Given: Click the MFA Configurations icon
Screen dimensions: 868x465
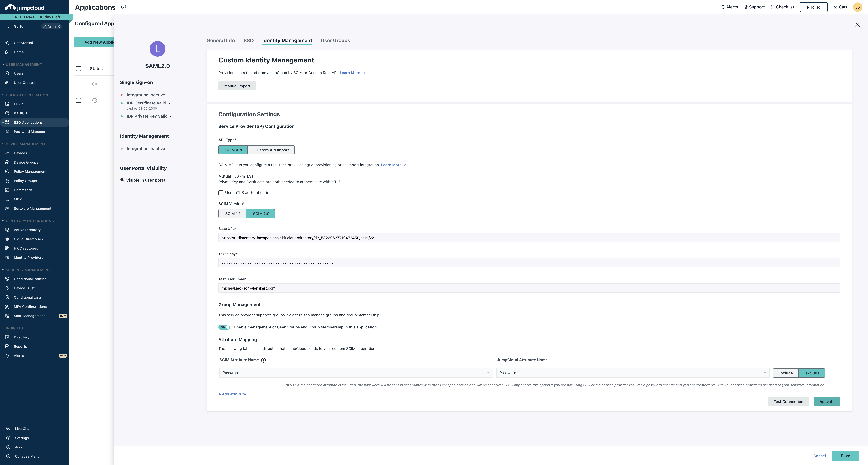Looking at the screenshot, I should click(7, 307).
